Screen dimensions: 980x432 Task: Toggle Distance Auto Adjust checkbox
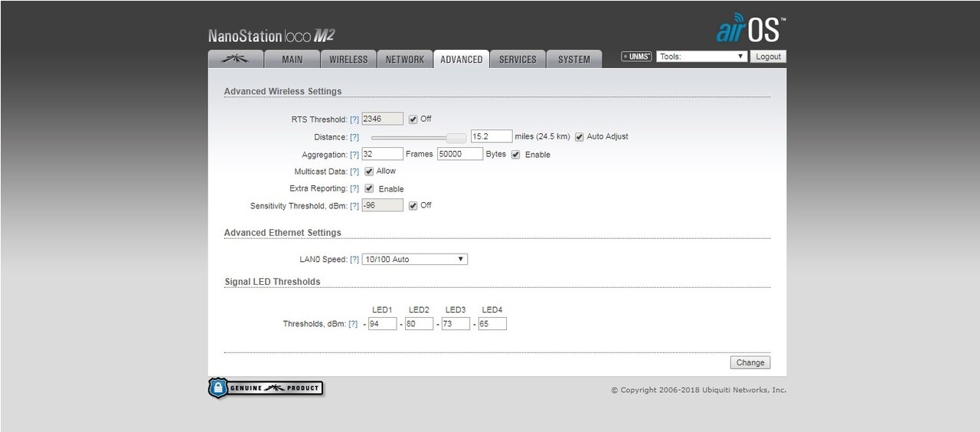point(579,137)
